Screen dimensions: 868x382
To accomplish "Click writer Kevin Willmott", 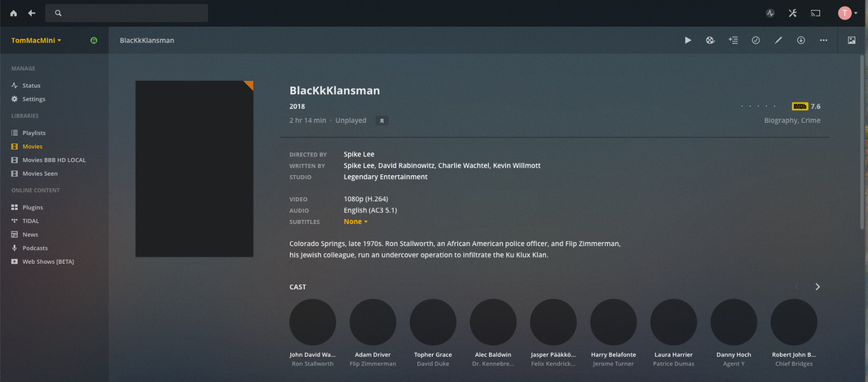I will tap(517, 165).
